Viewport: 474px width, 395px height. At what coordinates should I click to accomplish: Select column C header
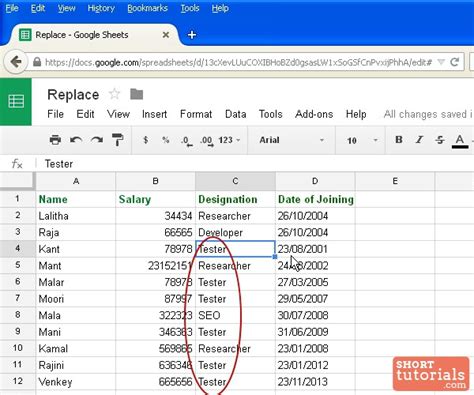click(235, 181)
